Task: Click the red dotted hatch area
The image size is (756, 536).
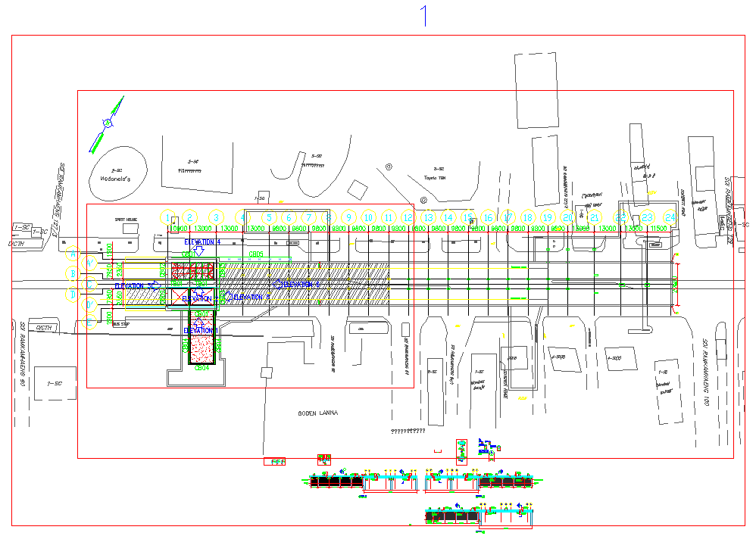Action: click(x=202, y=349)
